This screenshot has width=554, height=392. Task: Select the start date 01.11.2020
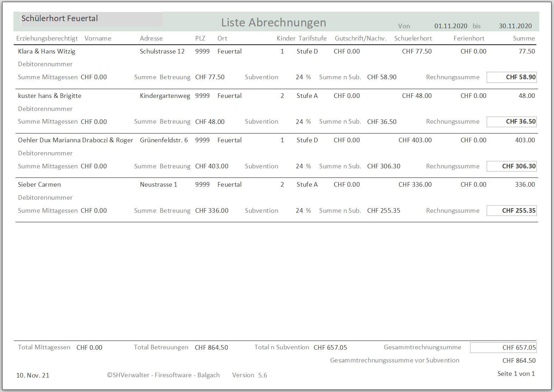point(451,26)
